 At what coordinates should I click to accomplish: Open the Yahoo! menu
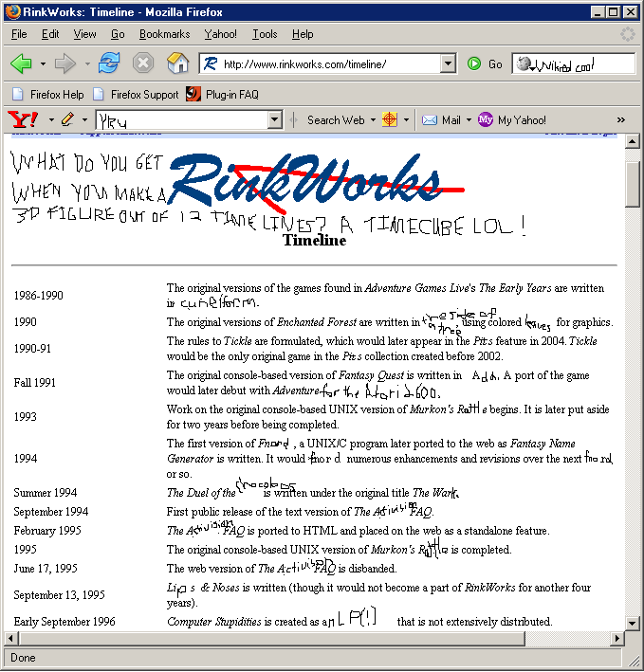tap(220, 34)
